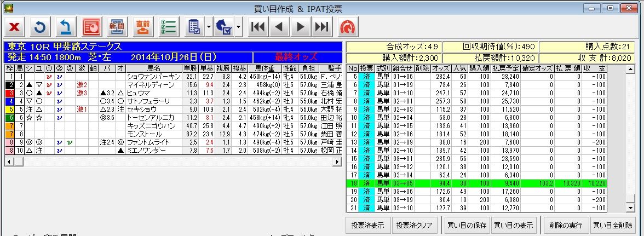Screen dimensions: 644x236
Task: Click the 削除 column header
Action: pyautogui.click(x=422, y=68)
